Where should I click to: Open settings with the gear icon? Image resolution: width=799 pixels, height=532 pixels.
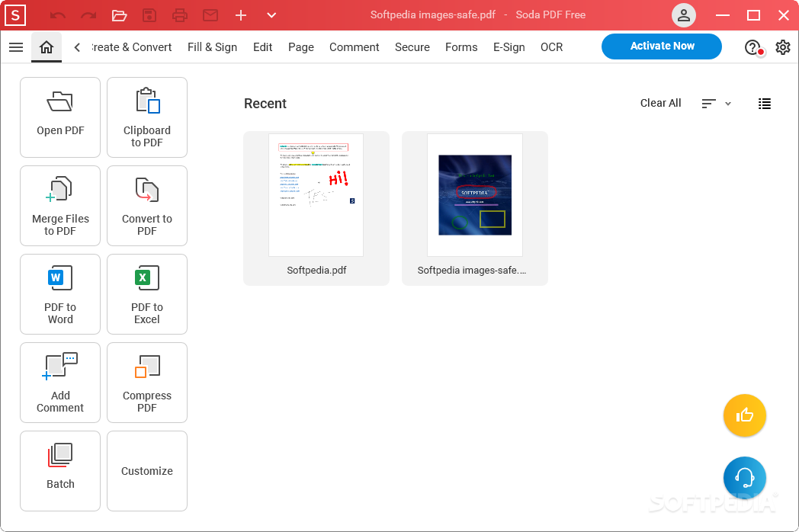[783, 47]
